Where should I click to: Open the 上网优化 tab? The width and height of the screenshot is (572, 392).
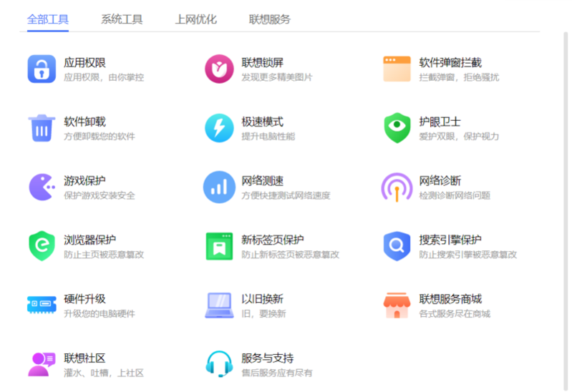click(196, 19)
